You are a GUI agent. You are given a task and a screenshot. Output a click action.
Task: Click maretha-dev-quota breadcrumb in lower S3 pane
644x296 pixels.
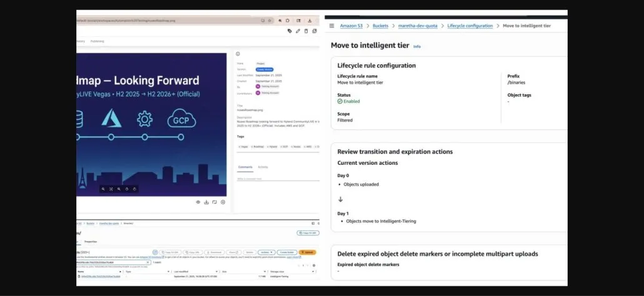tap(109, 224)
